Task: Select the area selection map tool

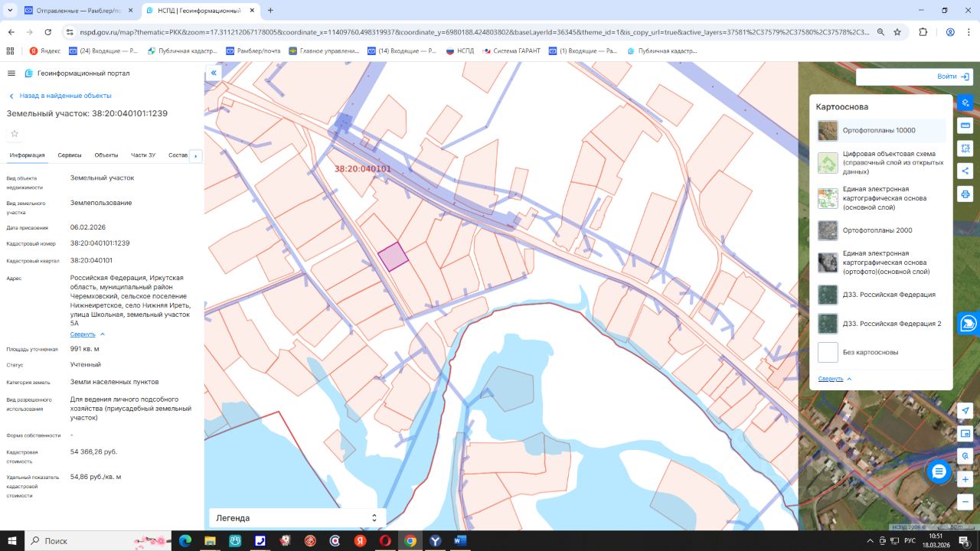Action: tap(965, 148)
